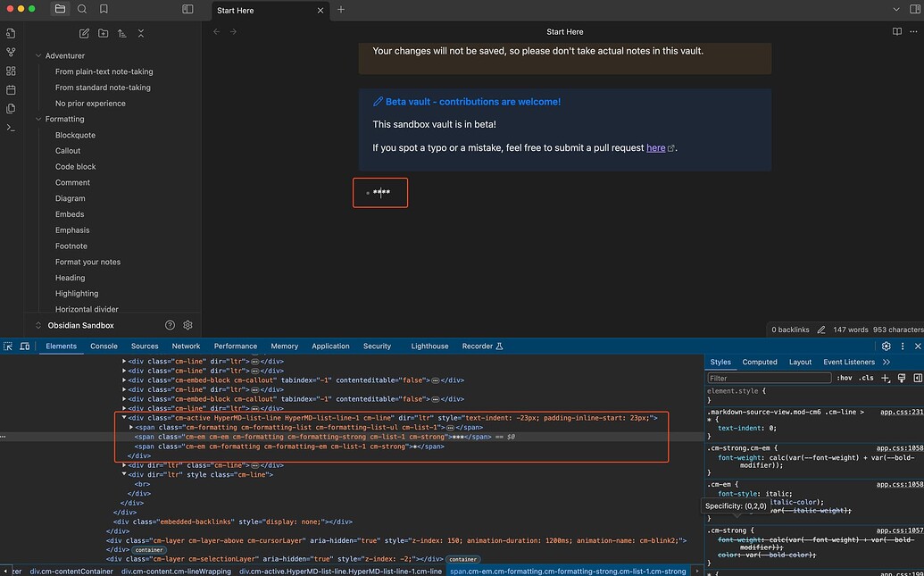Open Obsidian help icon
Image resolution: width=924 pixels, height=576 pixels.
point(170,325)
